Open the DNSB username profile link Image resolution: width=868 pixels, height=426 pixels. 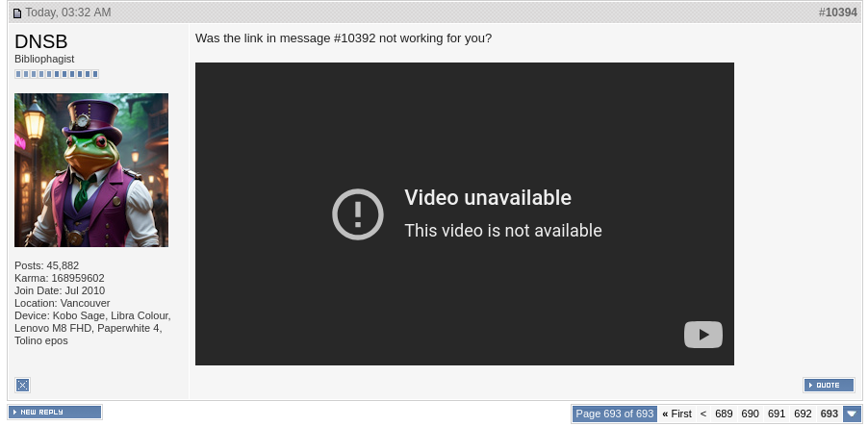pyautogui.click(x=41, y=41)
